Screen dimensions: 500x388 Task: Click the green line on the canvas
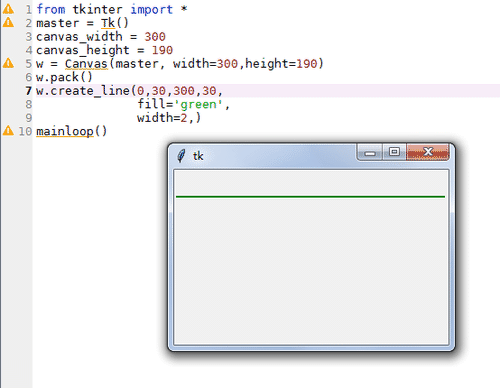point(310,197)
